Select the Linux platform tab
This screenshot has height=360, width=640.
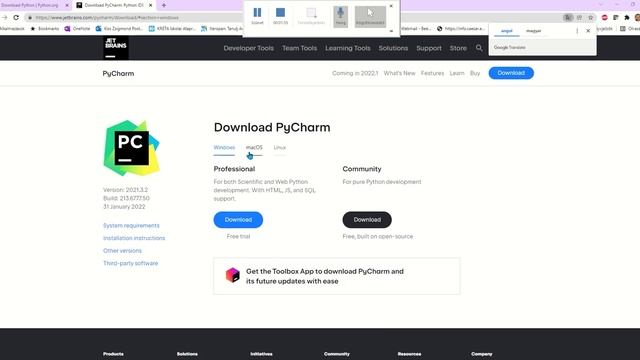coord(280,148)
